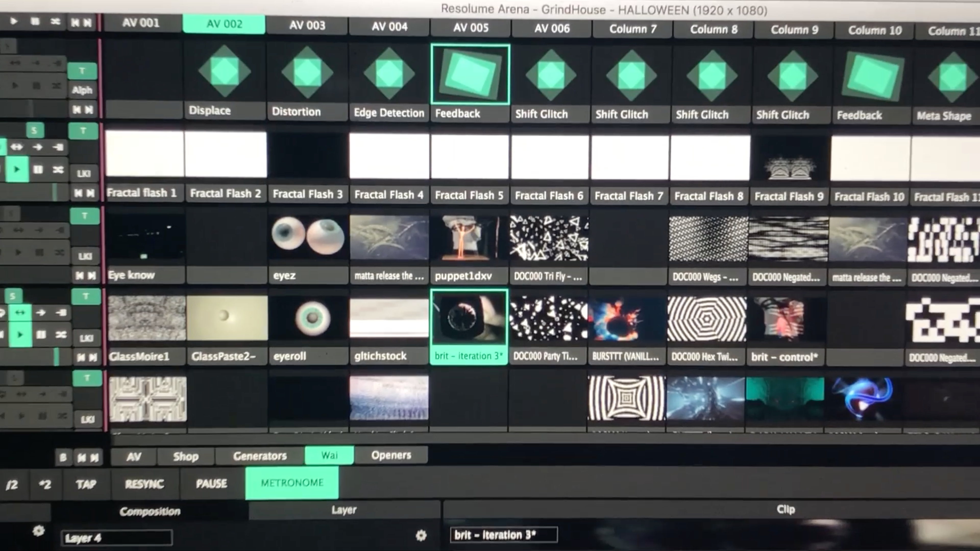Set random playback on Fractal Flash layer
Viewport: 980px width, 551px height.
coord(58,170)
